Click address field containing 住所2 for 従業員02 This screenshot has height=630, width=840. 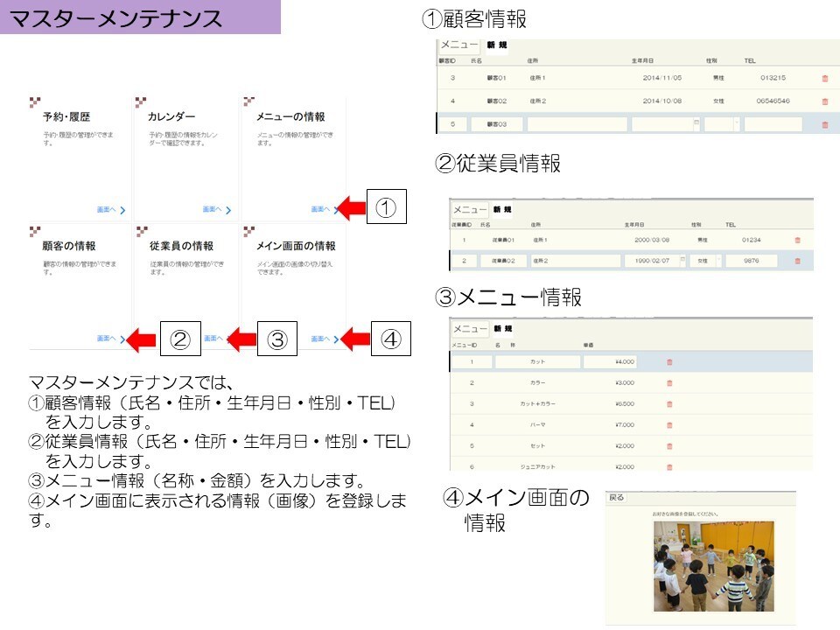pos(576,261)
